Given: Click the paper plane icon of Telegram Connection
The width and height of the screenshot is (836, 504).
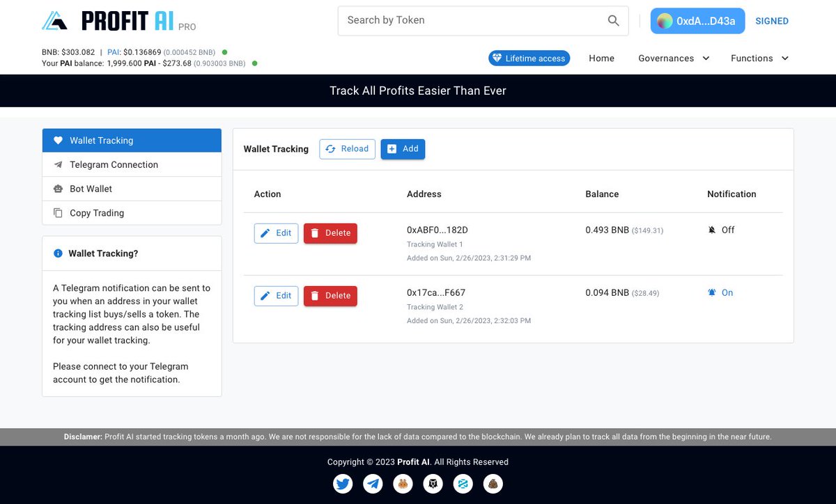Looking at the screenshot, I should tap(58, 164).
